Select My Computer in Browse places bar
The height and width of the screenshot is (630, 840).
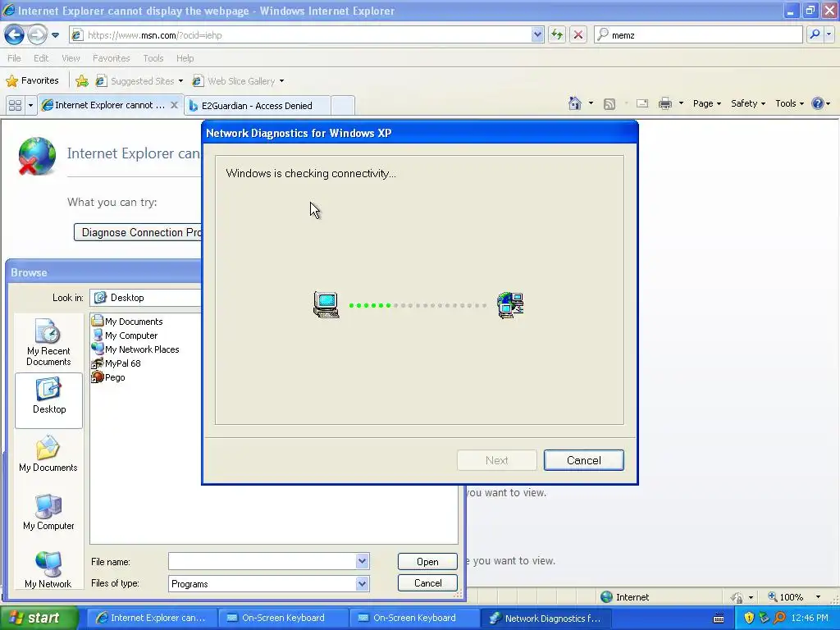[x=48, y=512]
